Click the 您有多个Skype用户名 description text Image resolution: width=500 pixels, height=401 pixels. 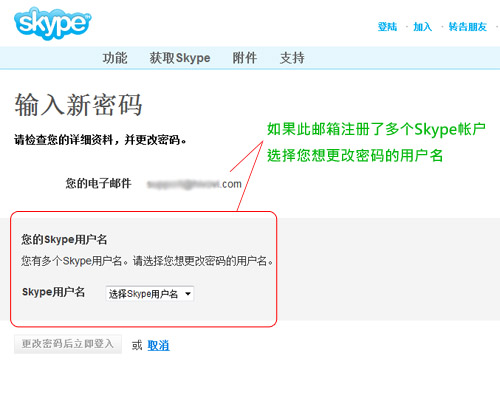pos(147,260)
